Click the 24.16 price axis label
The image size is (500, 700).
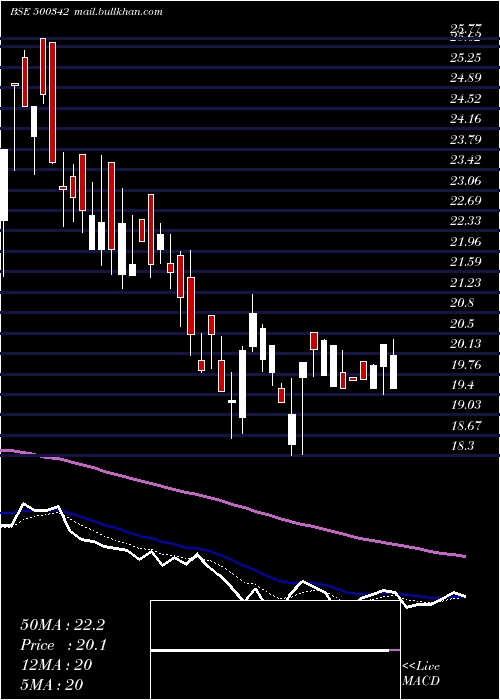click(466, 119)
